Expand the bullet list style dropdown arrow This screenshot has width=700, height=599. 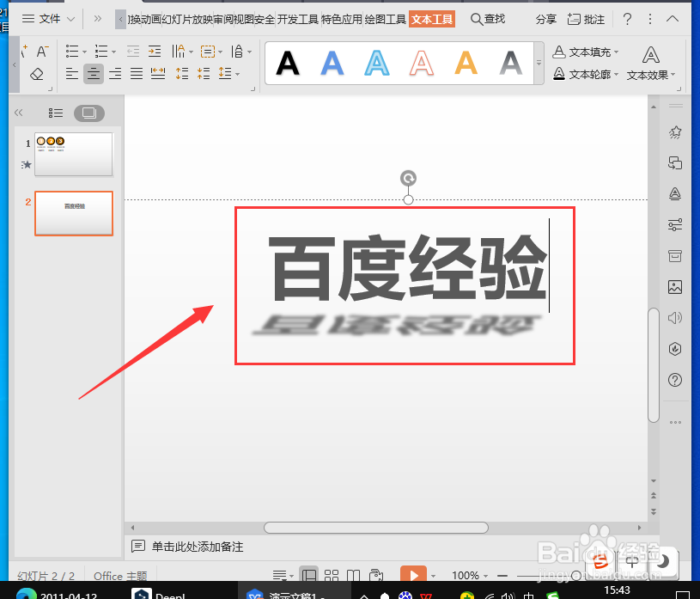84,52
